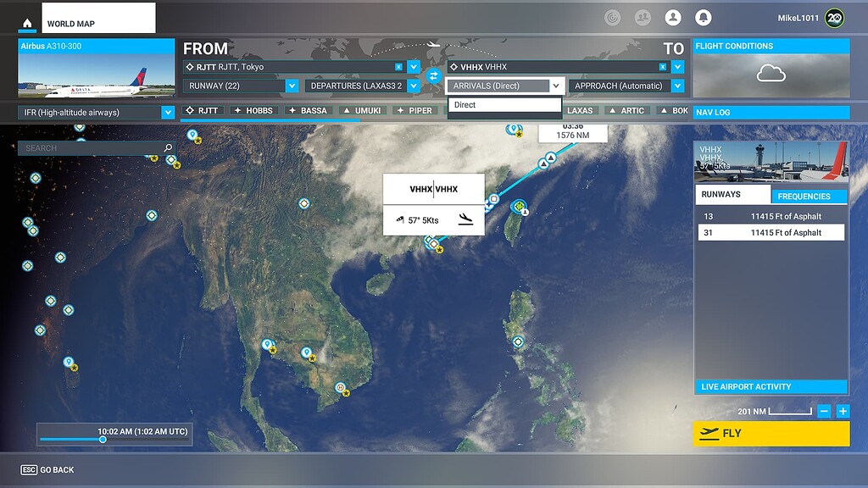The width and height of the screenshot is (868, 488).
Task: Toggle the FLIGHT CONDITIONS panel
Action: click(771, 46)
